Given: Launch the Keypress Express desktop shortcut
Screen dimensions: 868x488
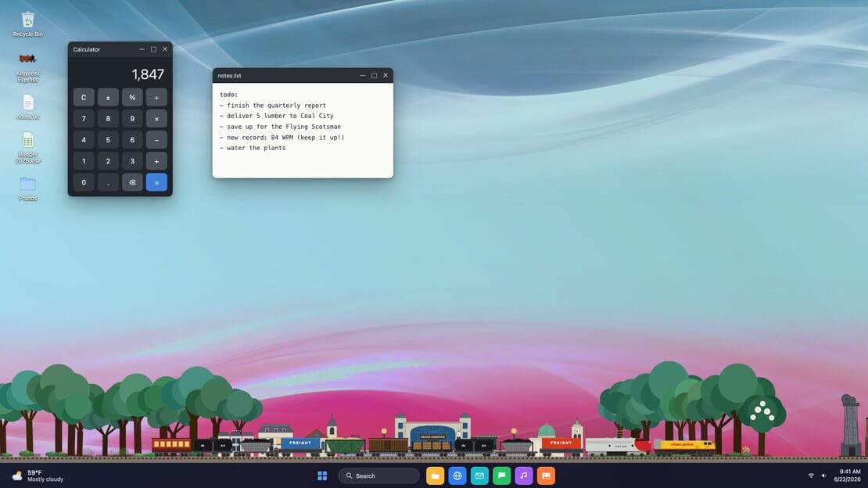Looking at the screenshot, I should [x=27, y=67].
